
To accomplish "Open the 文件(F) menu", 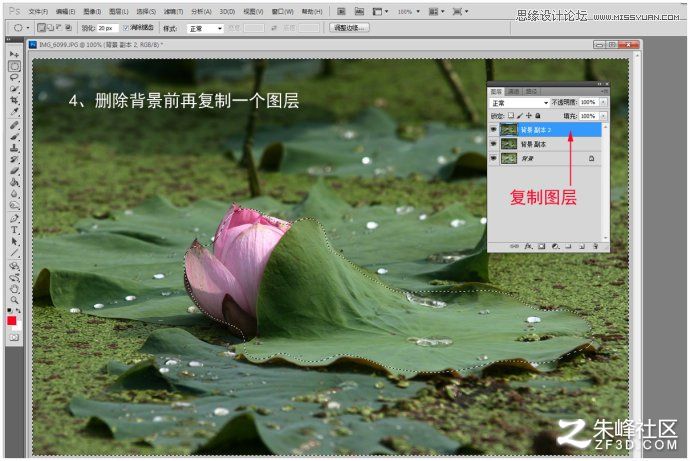I will click(x=38, y=11).
